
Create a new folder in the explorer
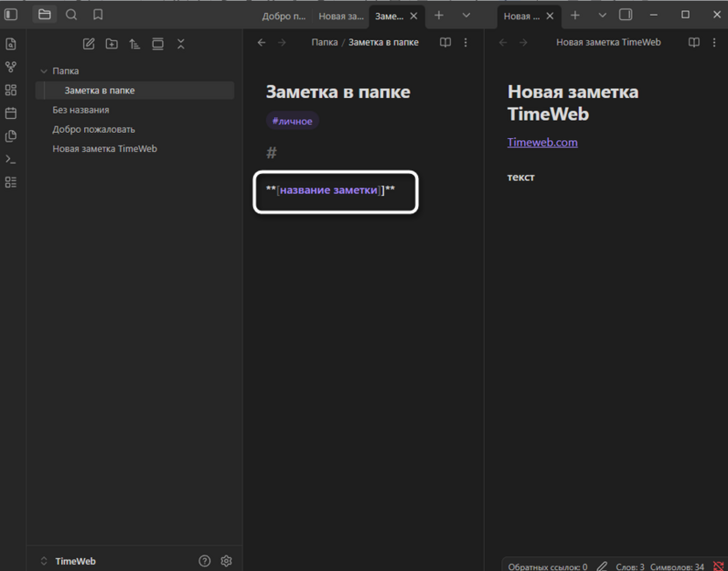(112, 44)
